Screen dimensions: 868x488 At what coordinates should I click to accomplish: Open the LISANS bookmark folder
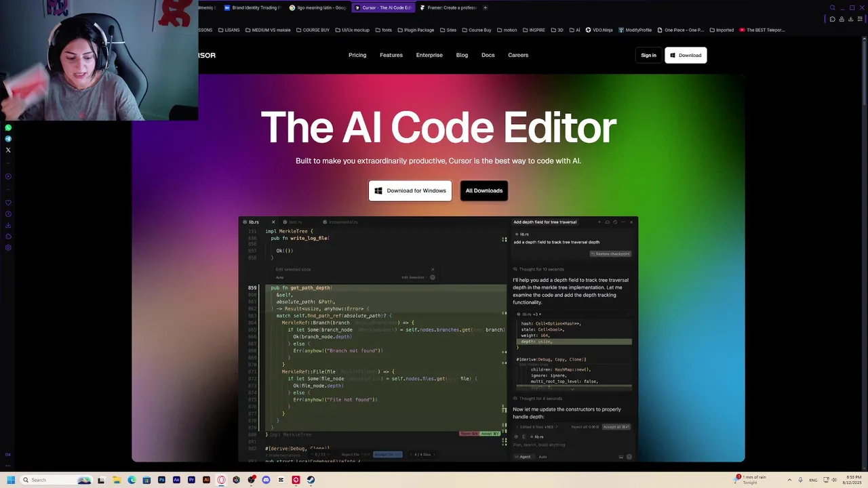229,30
